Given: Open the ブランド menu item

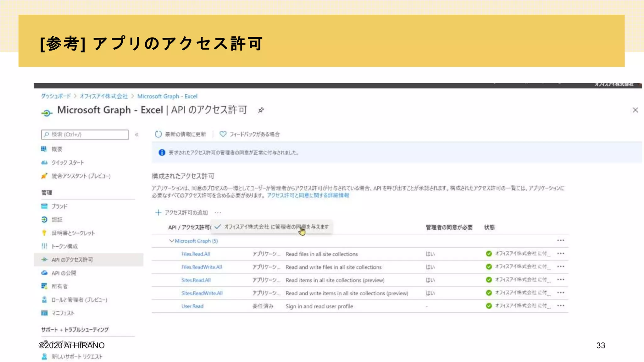Looking at the screenshot, I should (59, 206).
